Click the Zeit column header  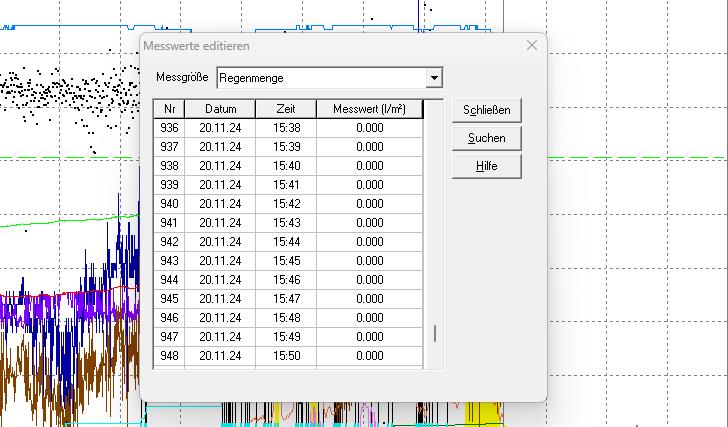285,109
